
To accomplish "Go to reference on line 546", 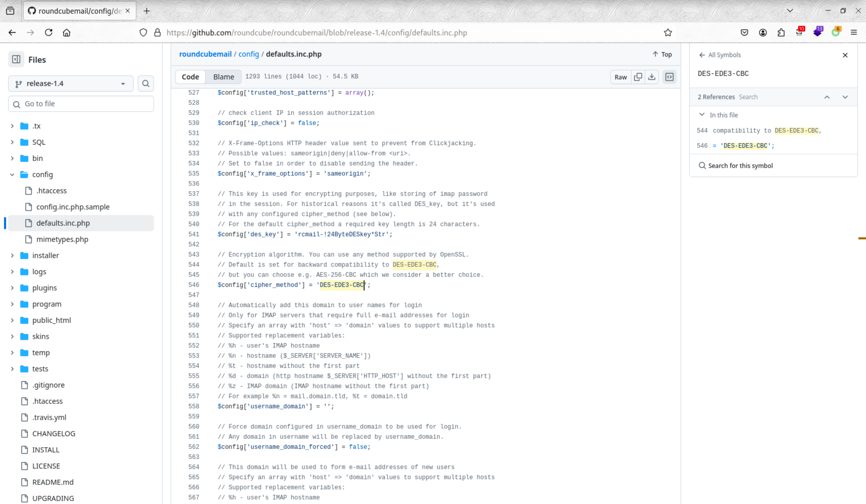I will [735, 145].
